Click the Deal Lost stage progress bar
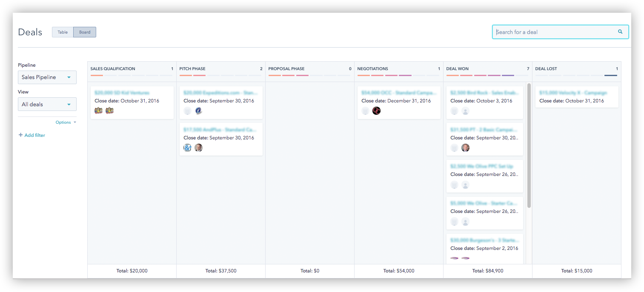The width and height of the screenshot is (644, 292). (576, 75)
